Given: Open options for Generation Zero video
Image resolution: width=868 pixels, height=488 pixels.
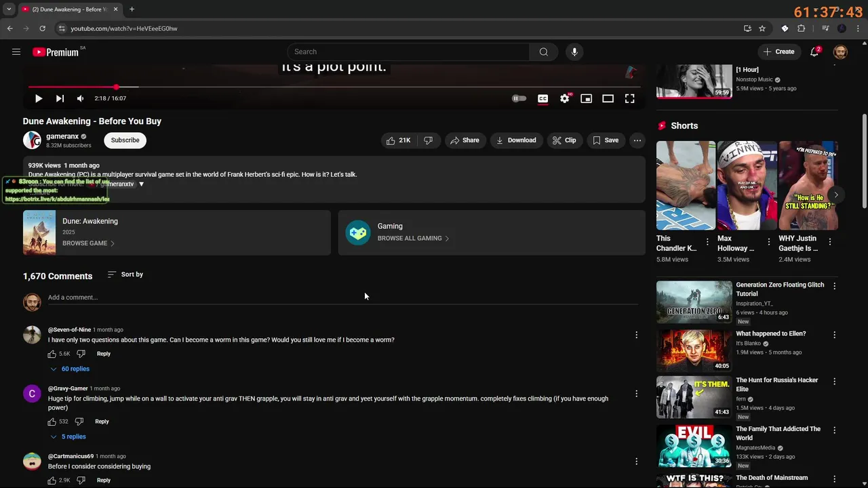Looking at the screenshot, I should [835, 286].
